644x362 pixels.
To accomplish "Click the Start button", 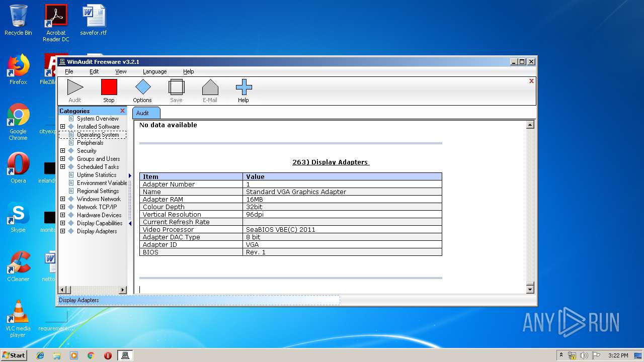I will point(14,355).
